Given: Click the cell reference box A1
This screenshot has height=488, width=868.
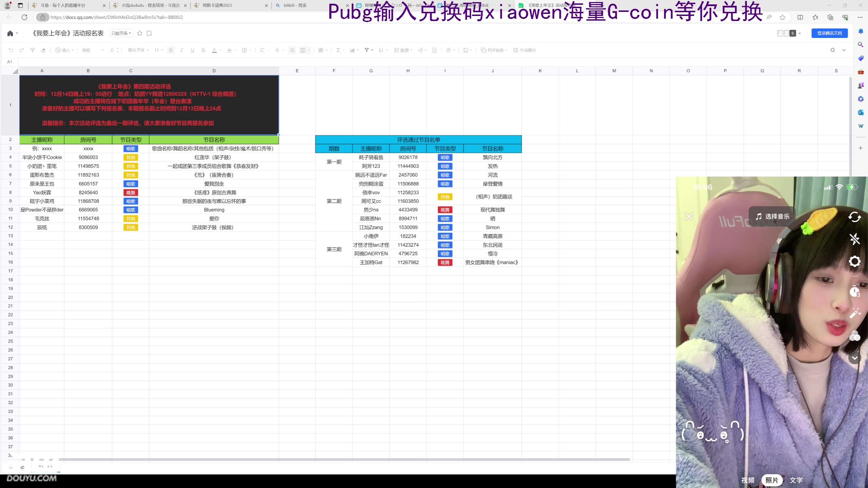Looking at the screenshot, I should coord(9,62).
